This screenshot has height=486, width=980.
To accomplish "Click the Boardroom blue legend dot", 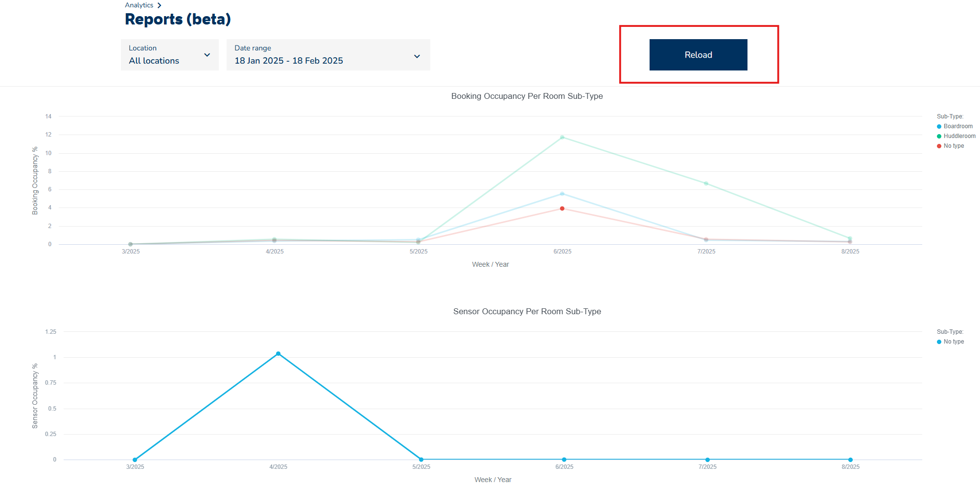I will pos(939,126).
